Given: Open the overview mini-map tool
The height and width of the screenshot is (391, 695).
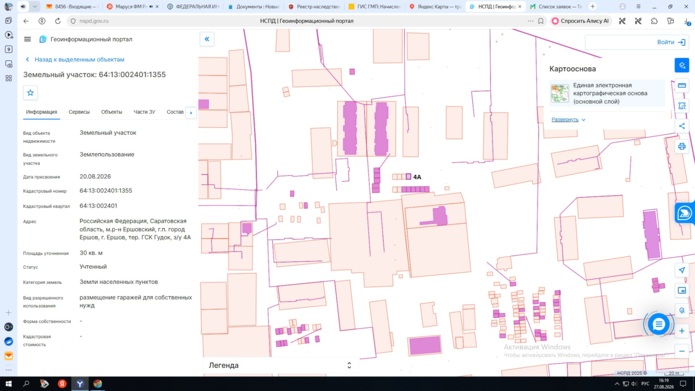Looking at the screenshot, I should (x=682, y=290).
